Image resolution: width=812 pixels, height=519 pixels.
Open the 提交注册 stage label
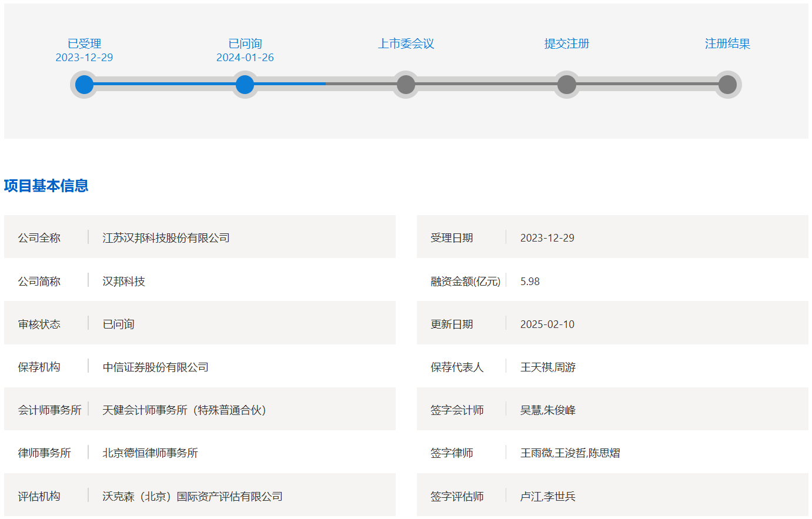(566, 43)
